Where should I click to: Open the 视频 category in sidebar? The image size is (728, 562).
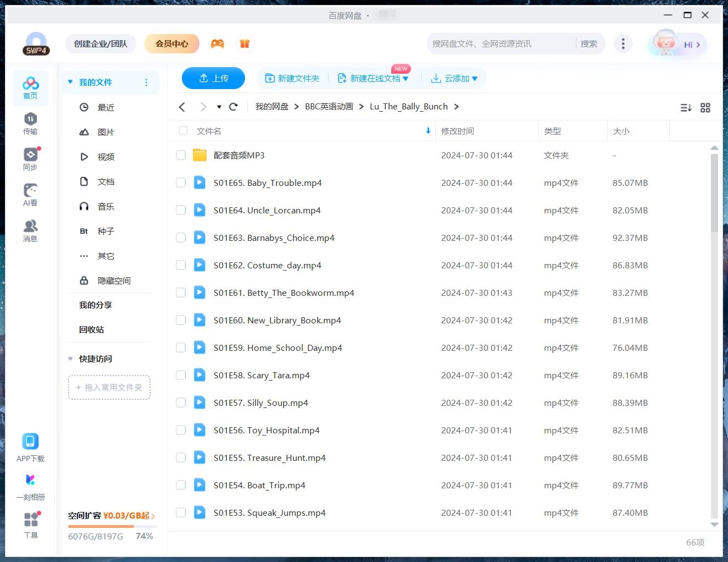coord(105,157)
